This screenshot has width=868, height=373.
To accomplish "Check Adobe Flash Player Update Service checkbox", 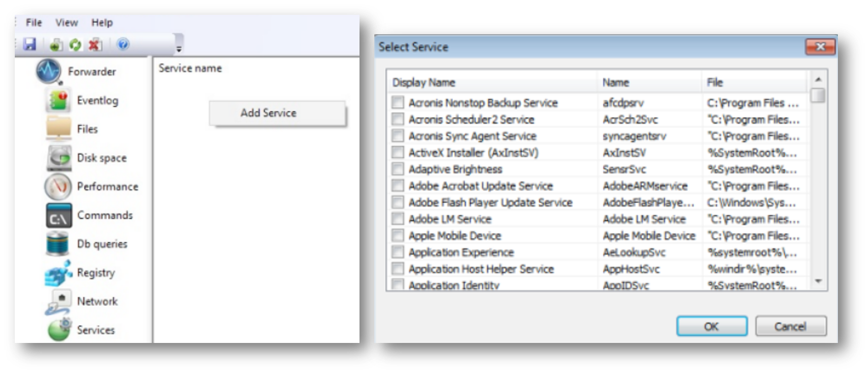I will pos(397,202).
